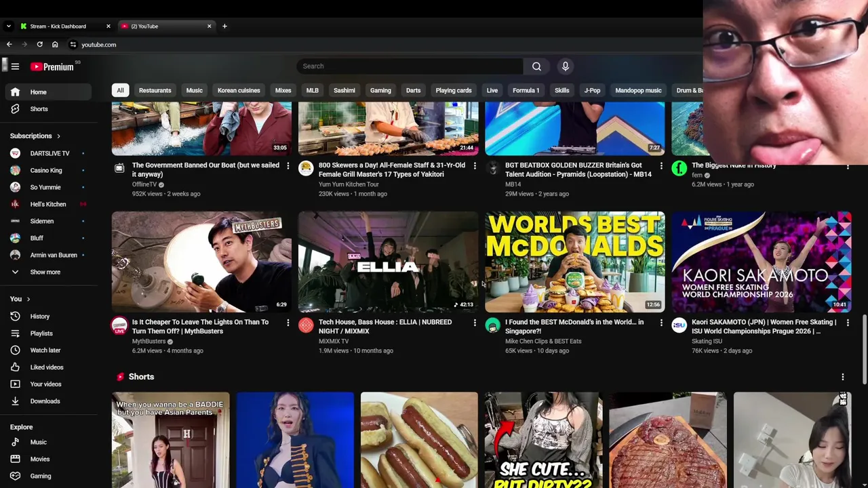Click the search magnifier button
The image size is (868, 488).
536,66
